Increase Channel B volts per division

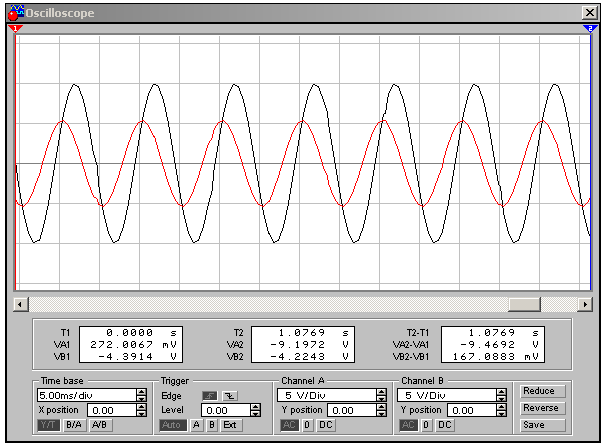pyautogui.click(x=501, y=392)
